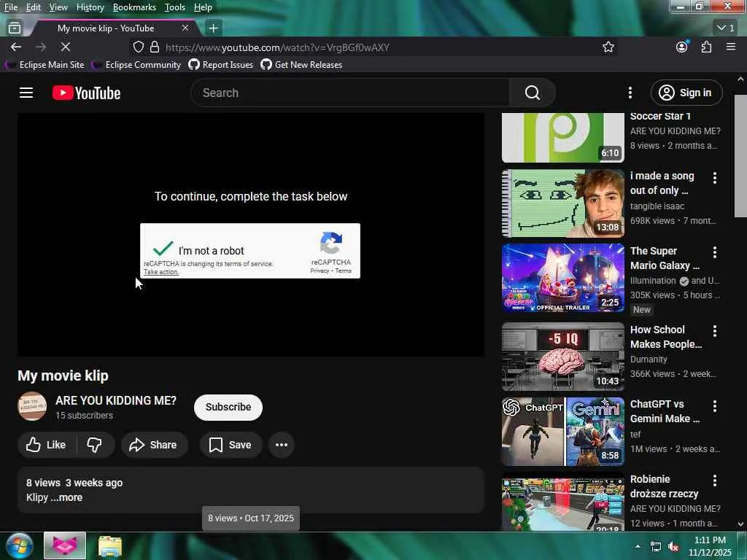Open a new tab with plus
The image size is (747, 560).
click(x=214, y=28)
